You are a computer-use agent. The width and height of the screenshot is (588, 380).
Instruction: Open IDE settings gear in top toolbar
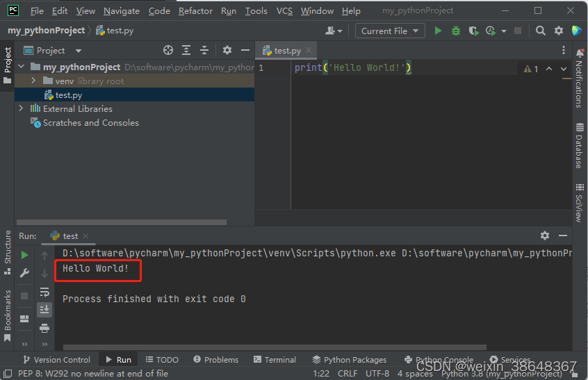[x=559, y=31]
